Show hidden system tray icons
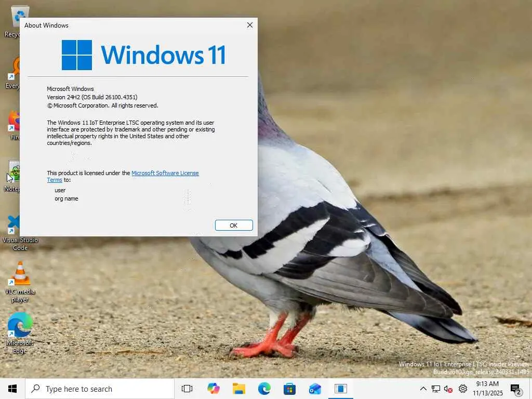This screenshot has width=532, height=399. click(x=423, y=389)
